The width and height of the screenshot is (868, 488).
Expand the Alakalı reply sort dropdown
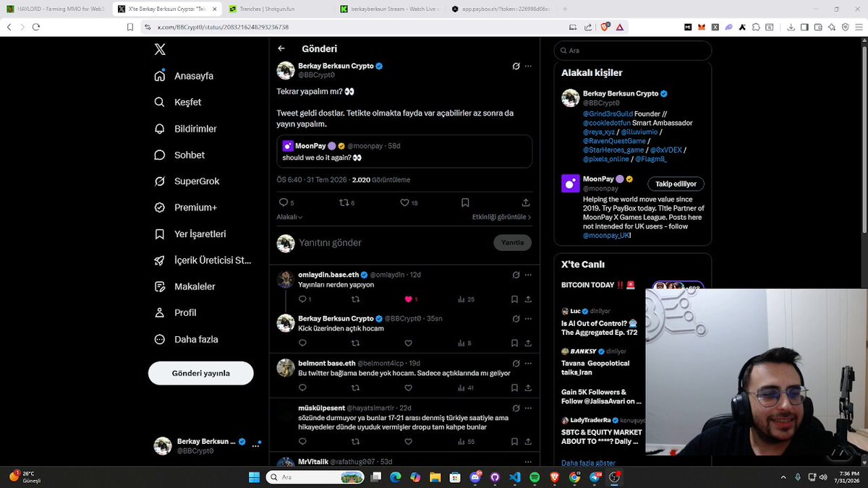289,217
